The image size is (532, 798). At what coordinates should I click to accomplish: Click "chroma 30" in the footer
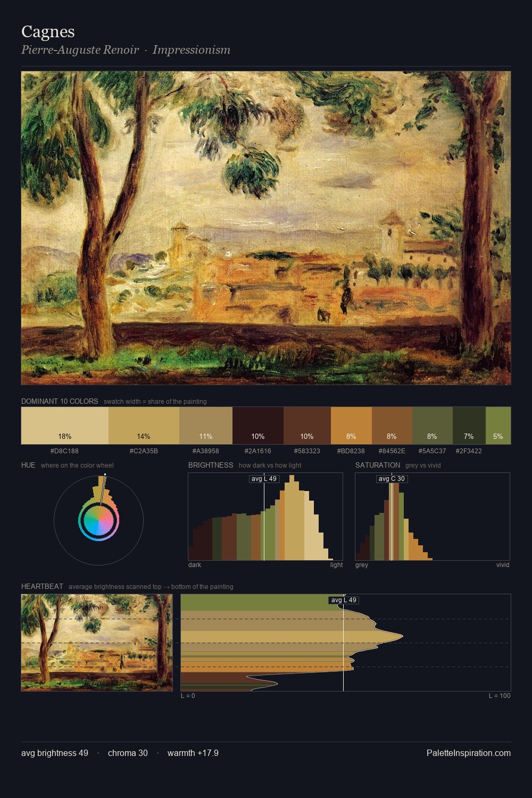click(x=128, y=753)
